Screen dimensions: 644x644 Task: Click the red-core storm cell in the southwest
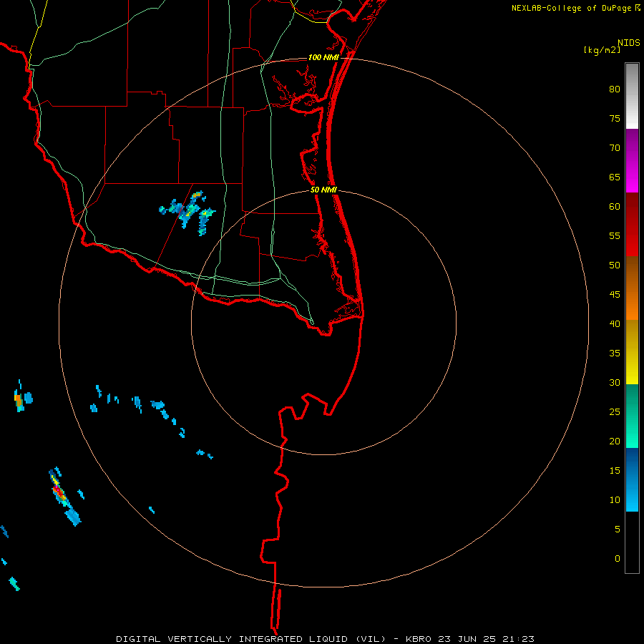pyautogui.click(x=64, y=497)
